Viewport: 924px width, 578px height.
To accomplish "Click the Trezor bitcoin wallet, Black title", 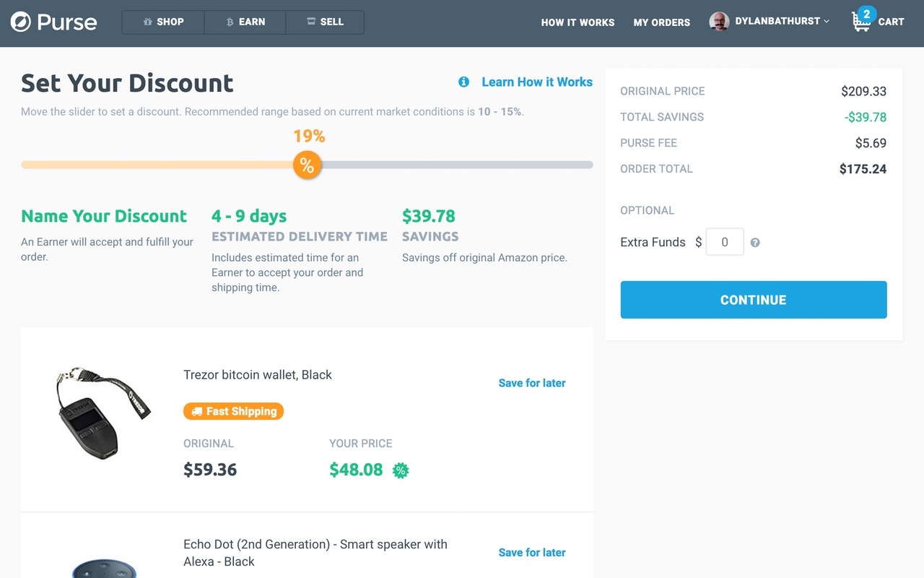I will [x=258, y=375].
